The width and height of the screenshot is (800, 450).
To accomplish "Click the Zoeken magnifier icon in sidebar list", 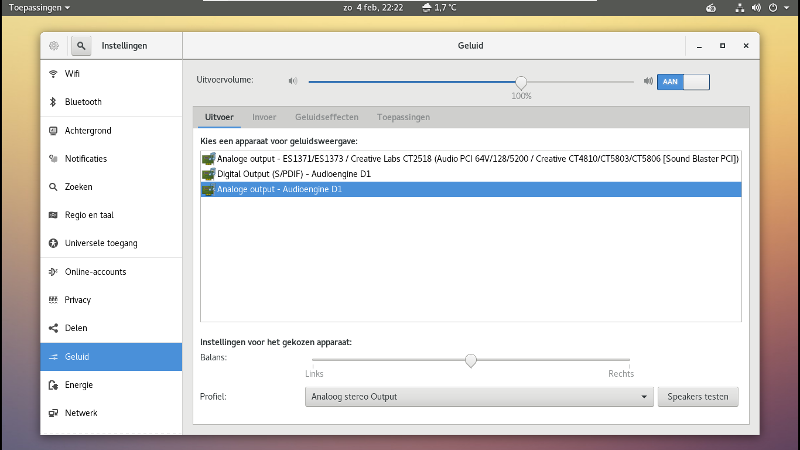I will point(53,187).
